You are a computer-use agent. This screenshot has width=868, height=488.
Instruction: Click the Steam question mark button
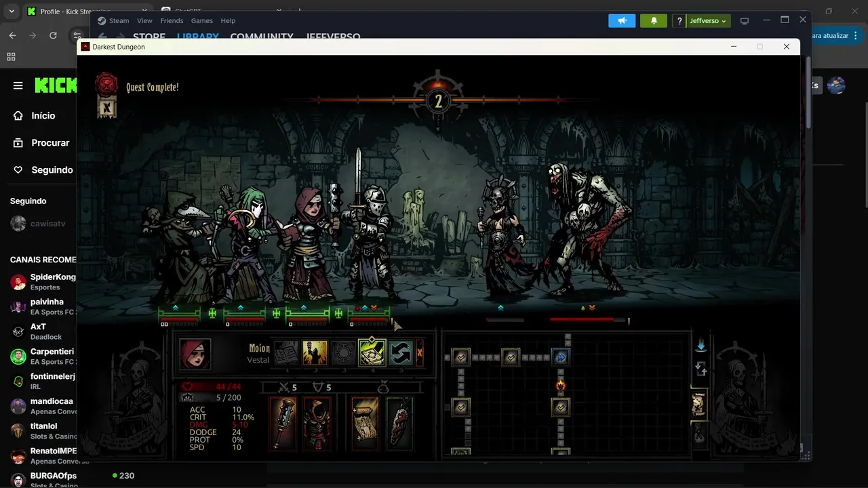[679, 21]
